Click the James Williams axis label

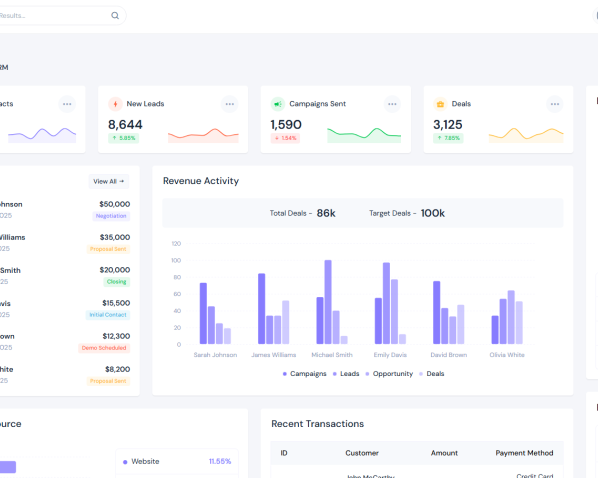(273, 355)
